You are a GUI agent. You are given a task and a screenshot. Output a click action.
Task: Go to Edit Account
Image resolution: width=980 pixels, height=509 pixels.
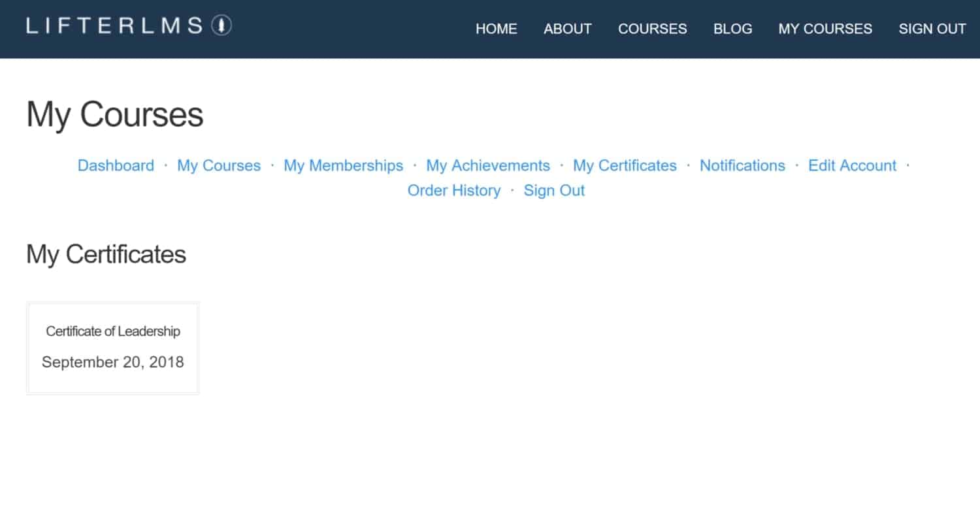click(x=852, y=166)
